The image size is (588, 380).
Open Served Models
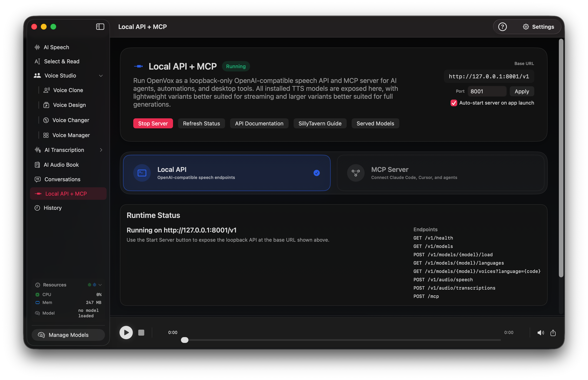click(x=375, y=123)
